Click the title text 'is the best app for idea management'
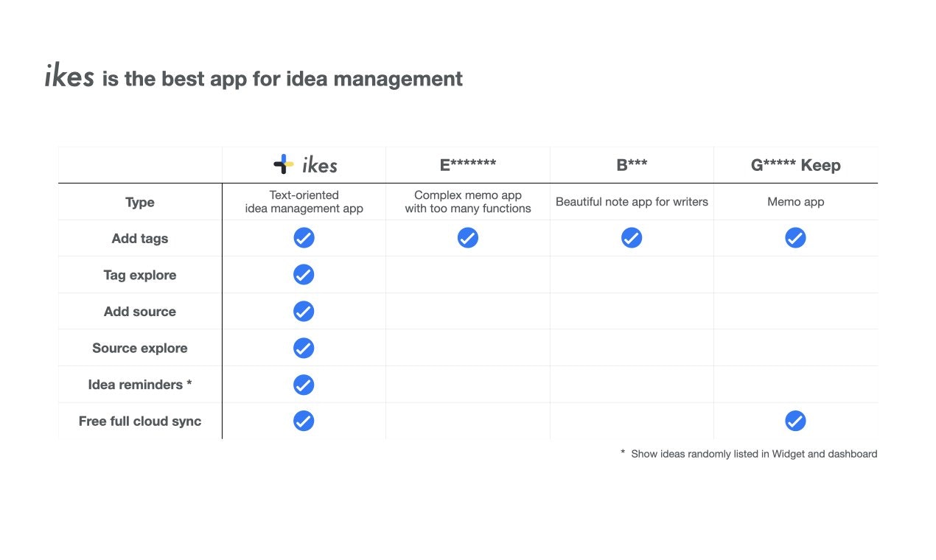 [x=283, y=78]
